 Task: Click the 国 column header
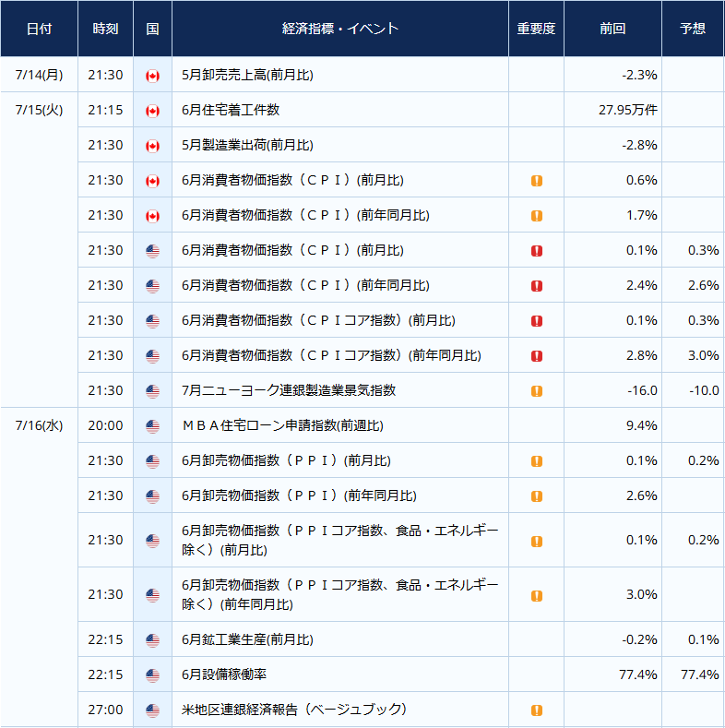pyautogui.click(x=152, y=29)
